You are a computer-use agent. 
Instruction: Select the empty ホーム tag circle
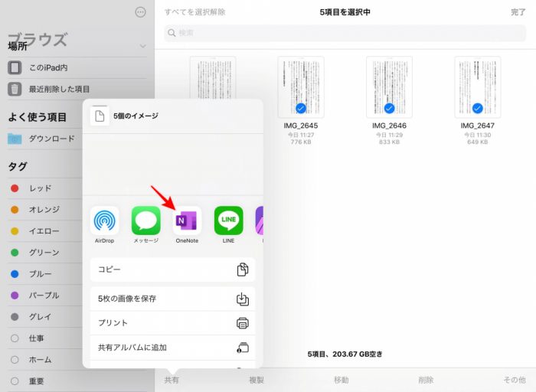pos(15,360)
